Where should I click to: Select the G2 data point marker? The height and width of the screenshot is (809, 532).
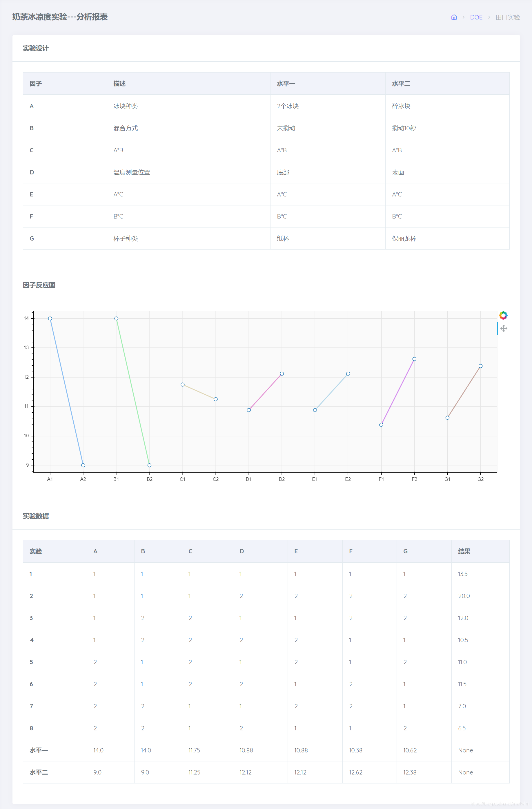coord(481,366)
